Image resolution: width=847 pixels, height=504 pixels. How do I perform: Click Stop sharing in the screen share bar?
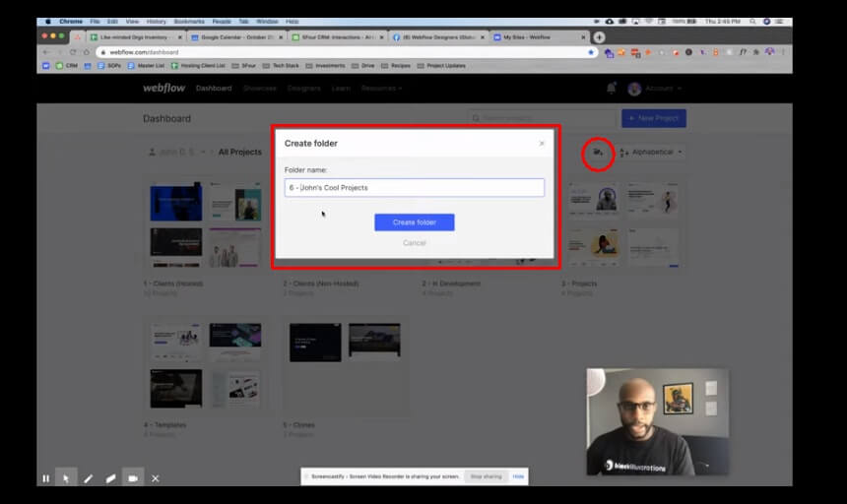(x=486, y=476)
